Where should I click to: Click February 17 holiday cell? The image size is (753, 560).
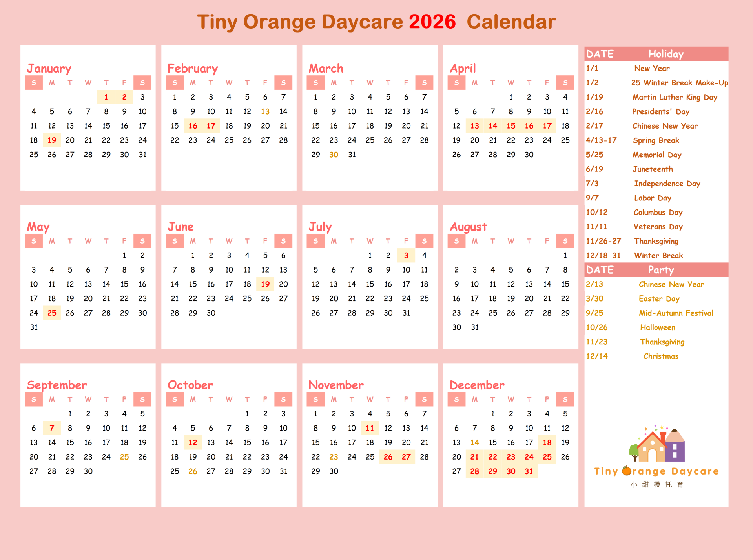211,126
